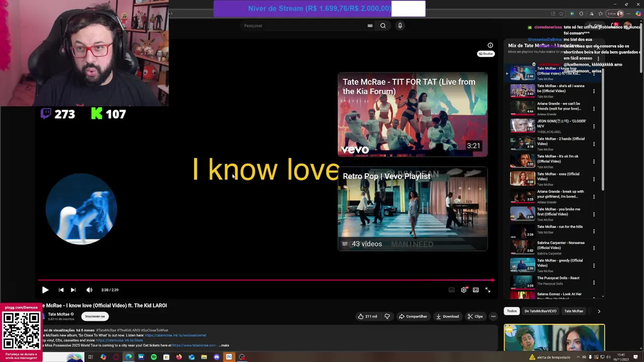644x362 pixels.
Task: Open options for Sabrina Carpenter Nonsense
Action: pos(594,248)
